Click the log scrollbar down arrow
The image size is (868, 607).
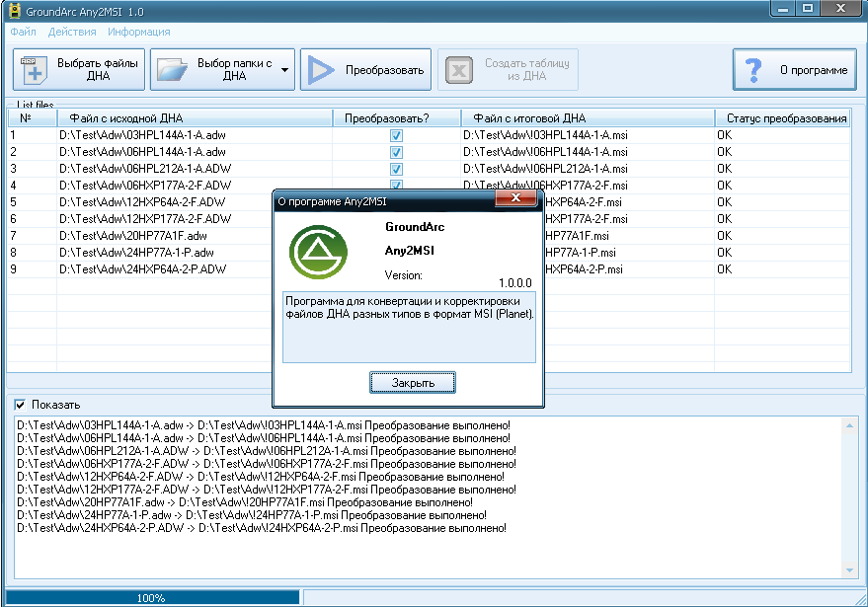[x=849, y=569]
